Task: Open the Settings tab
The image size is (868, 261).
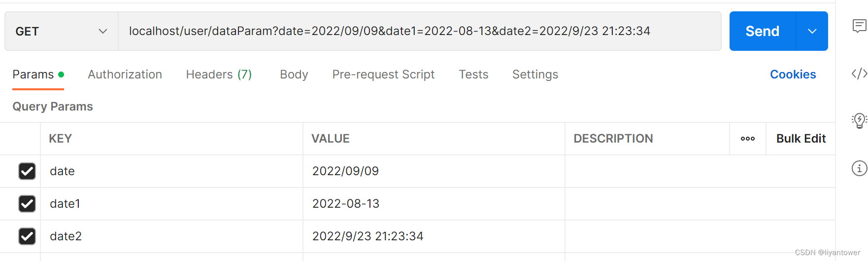Action: 535,75
